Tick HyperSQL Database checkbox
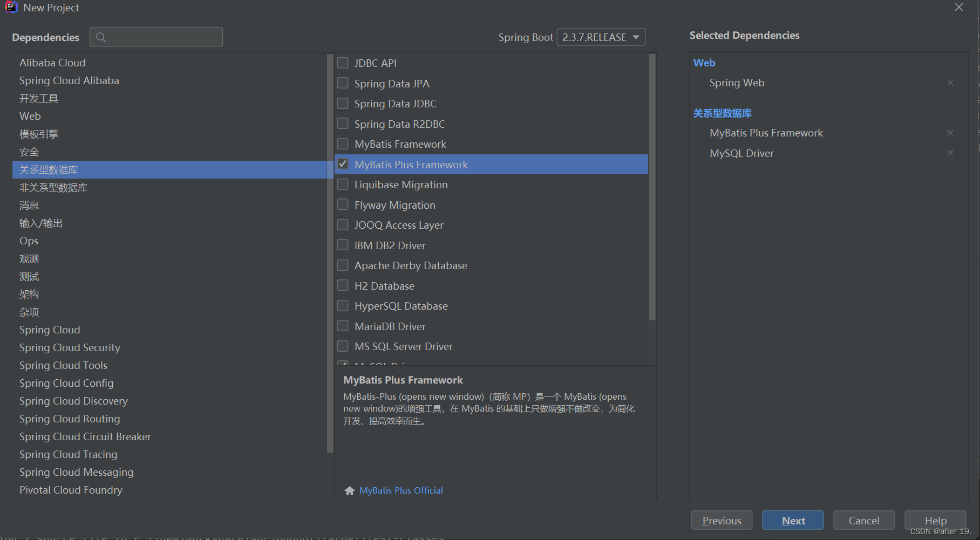Image resolution: width=980 pixels, height=540 pixels. tap(343, 306)
